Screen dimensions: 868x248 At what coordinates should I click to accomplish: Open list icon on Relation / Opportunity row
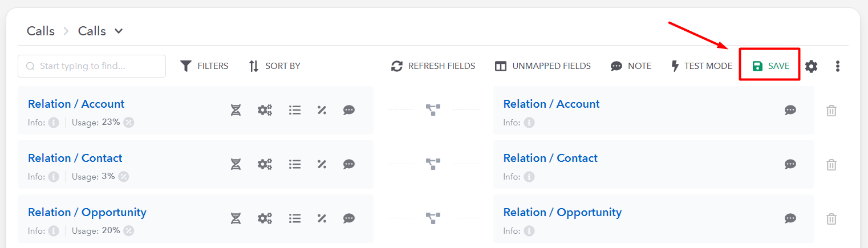point(295,218)
